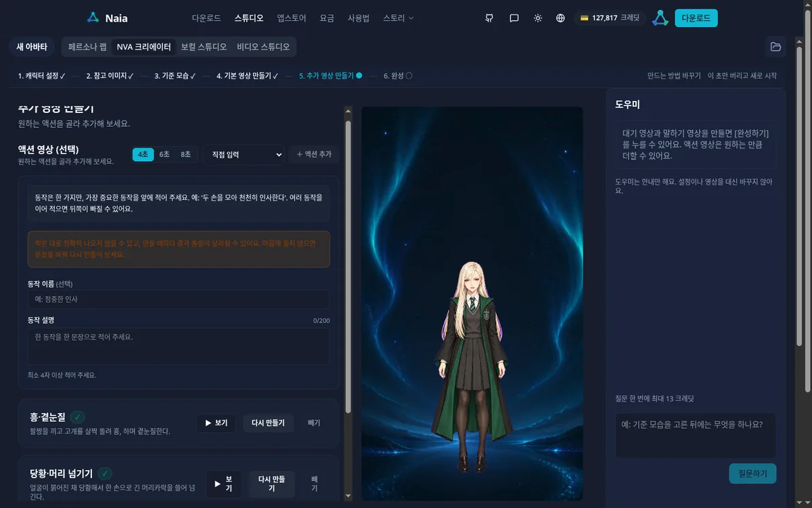Screen dimensions: 812x508
Task: Click 다시 만들기 for 흥·곁눈질
Action: click(x=268, y=423)
